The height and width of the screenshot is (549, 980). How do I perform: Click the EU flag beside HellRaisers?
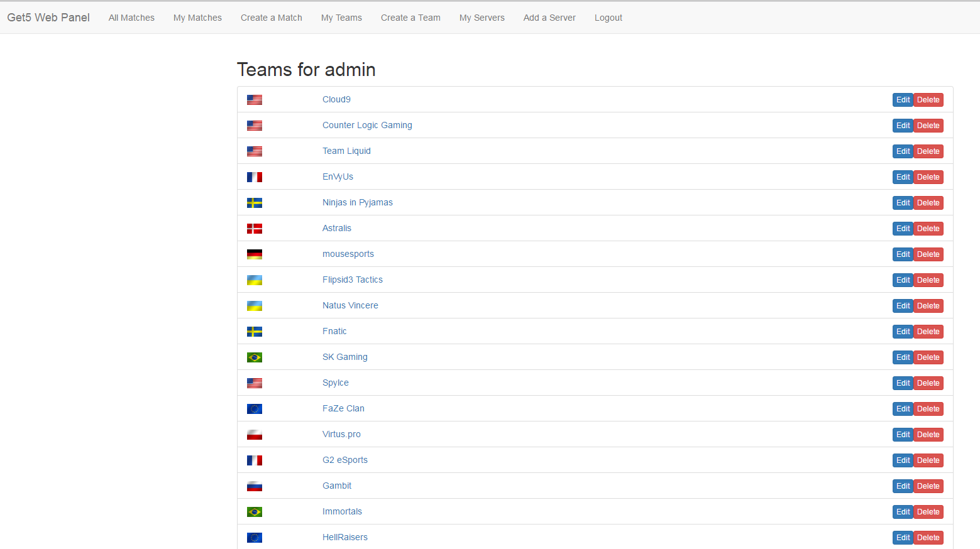click(x=255, y=538)
